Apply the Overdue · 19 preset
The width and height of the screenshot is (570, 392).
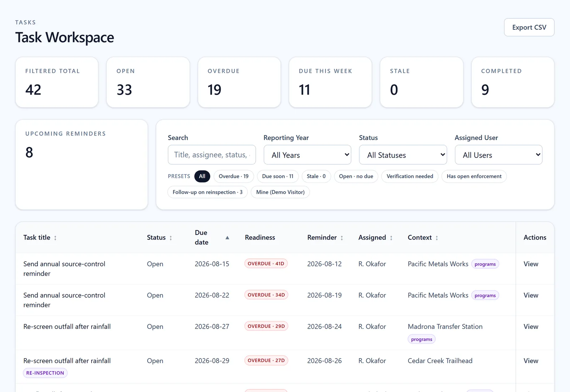click(x=234, y=176)
